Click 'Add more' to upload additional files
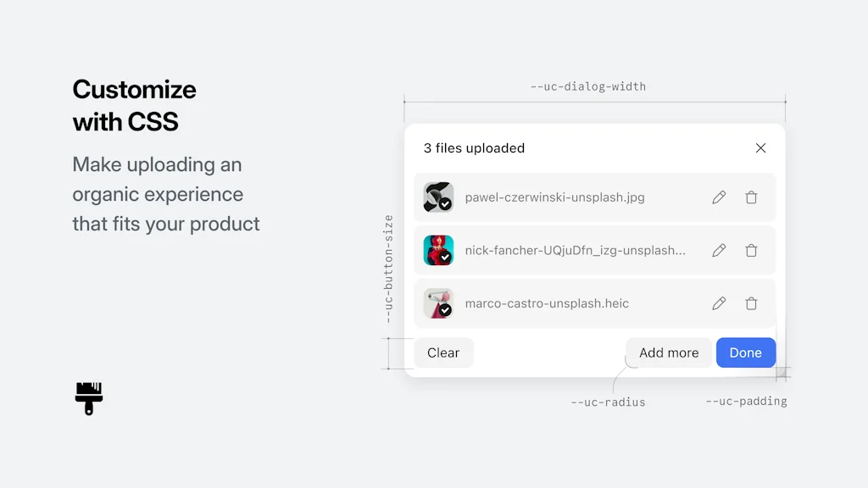 669,352
